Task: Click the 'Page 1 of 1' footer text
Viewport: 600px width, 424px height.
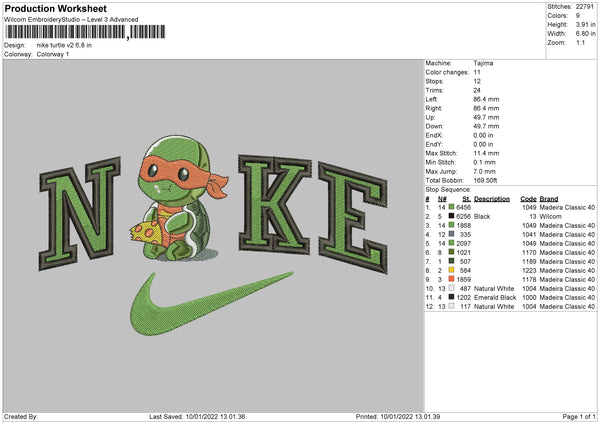Action: point(579,417)
